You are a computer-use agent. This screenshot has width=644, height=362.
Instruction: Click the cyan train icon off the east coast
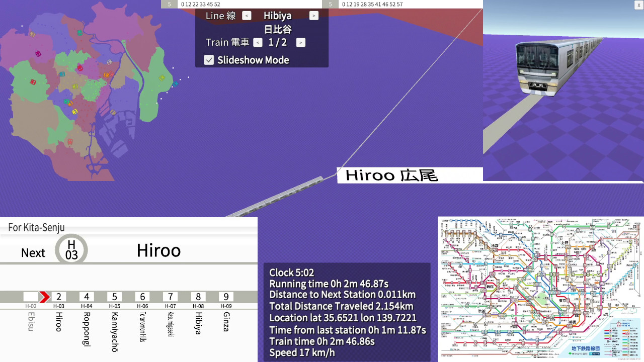click(175, 84)
